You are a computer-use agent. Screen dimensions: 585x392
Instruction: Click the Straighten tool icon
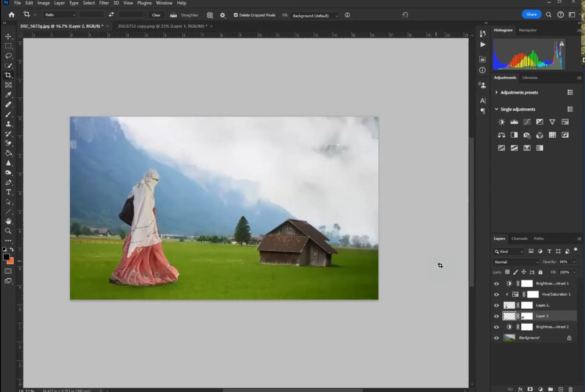coord(173,15)
